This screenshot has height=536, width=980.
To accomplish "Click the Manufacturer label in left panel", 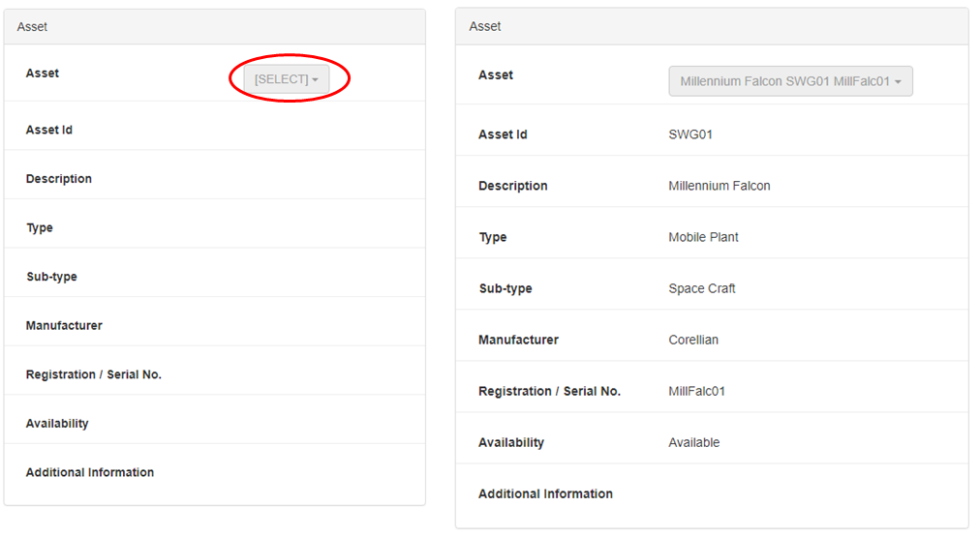I will click(x=64, y=325).
